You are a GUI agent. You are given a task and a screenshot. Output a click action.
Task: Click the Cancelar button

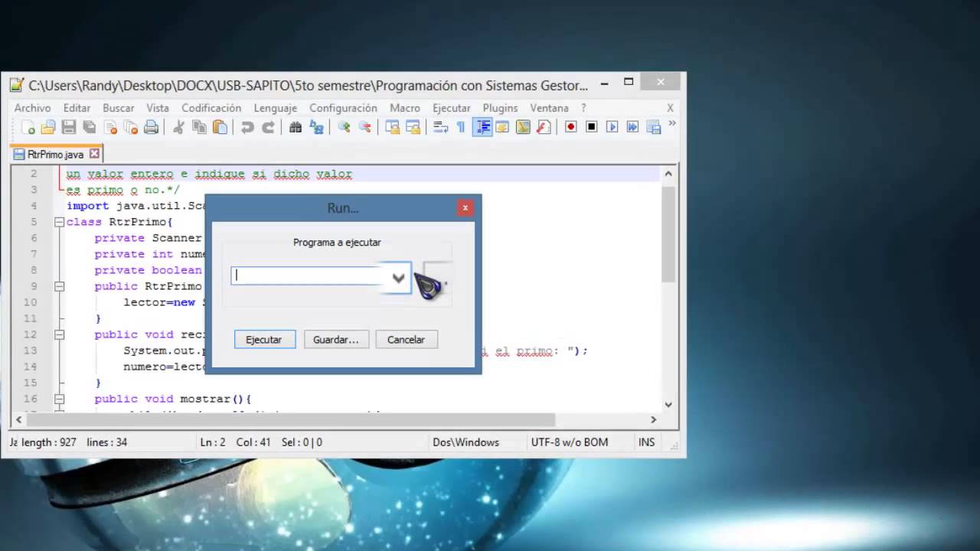pyautogui.click(x=406, y=339)
